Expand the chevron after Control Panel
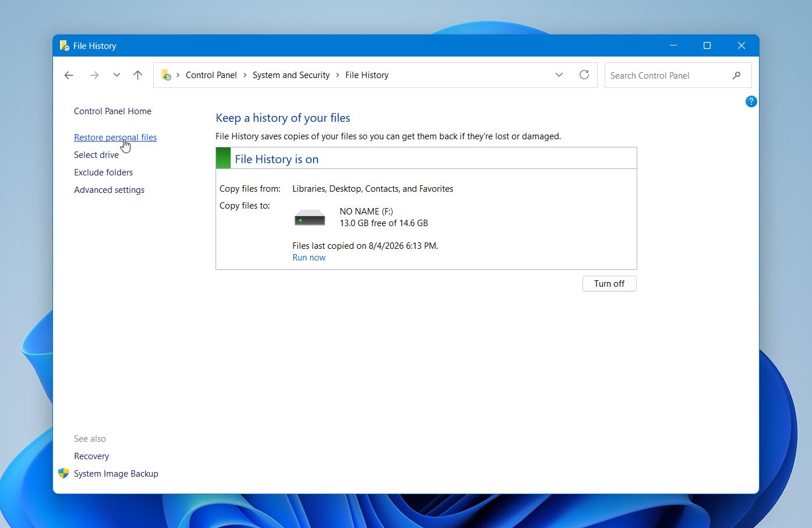The image size is (812, 528). 245,75
